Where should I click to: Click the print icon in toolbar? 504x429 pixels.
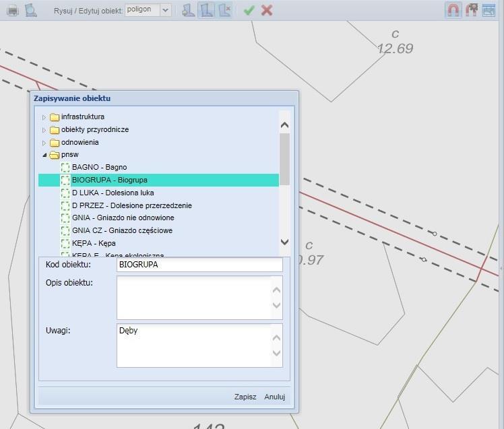tap(13, 11)
